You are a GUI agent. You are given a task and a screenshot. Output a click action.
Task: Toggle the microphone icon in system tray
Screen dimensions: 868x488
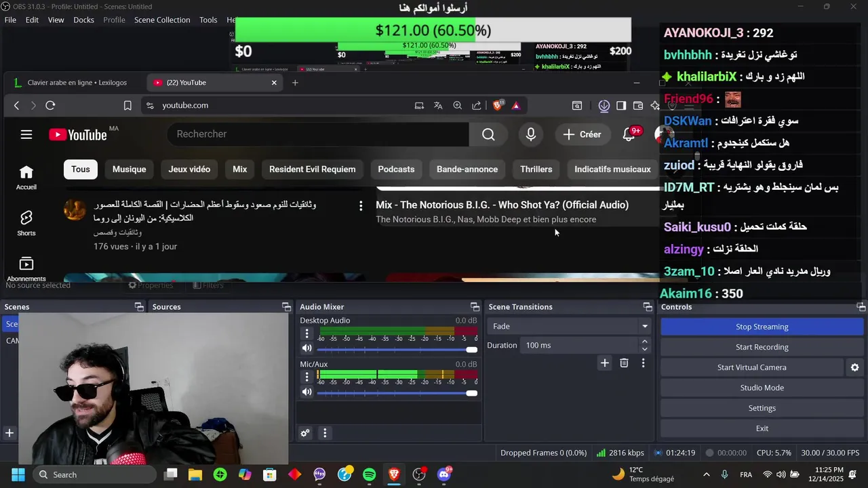pos(725,474)
